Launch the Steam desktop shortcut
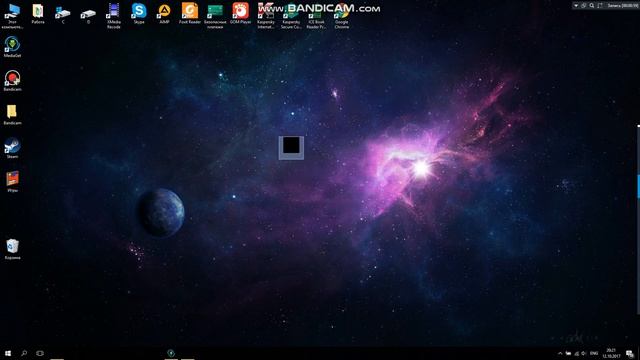 (x=12, y=148)
